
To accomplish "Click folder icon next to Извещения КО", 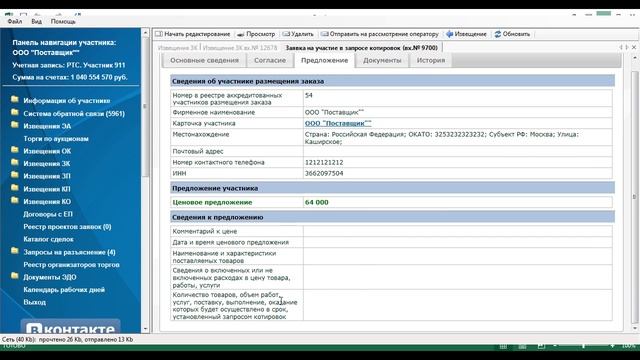I will 15,201.
